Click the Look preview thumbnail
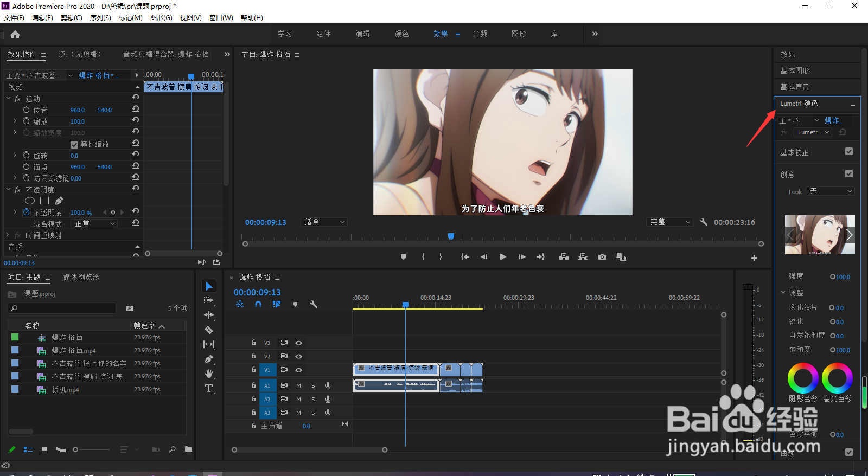This screenshot has width=868, height=476. click(x=820, y=235)
